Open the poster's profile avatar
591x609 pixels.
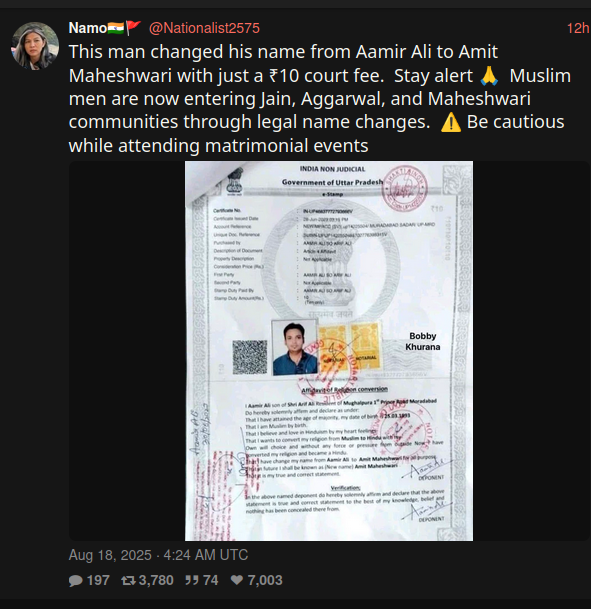35,46
